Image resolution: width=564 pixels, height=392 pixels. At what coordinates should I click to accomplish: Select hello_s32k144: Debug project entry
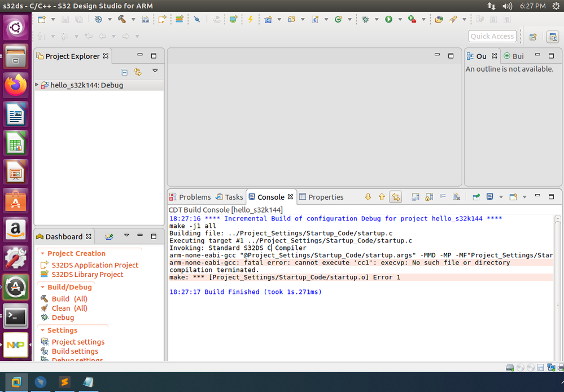point(86,85)
